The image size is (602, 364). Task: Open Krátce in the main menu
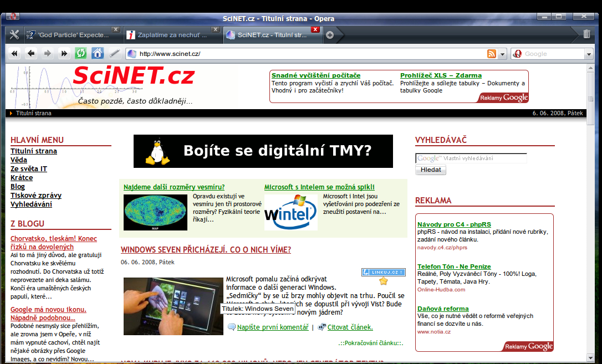[22, 178]
